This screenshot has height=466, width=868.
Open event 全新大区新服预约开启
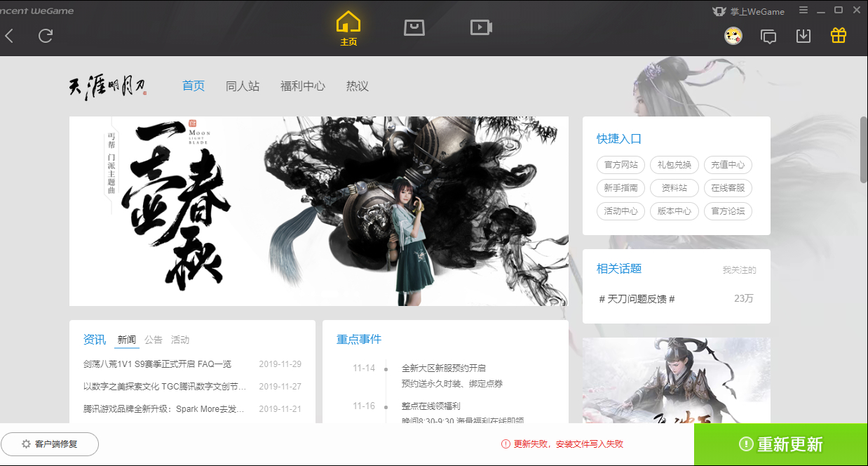click(x=444, y=368)
